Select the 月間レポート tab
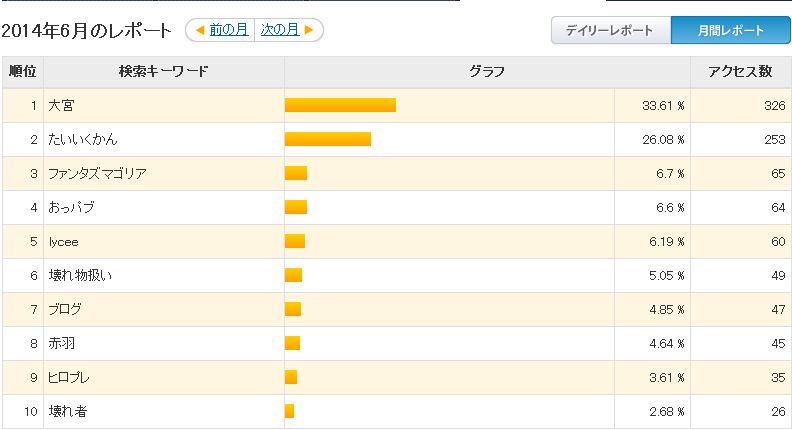The height and width of the screenshot is (430, 792). [x=730, y=30]
